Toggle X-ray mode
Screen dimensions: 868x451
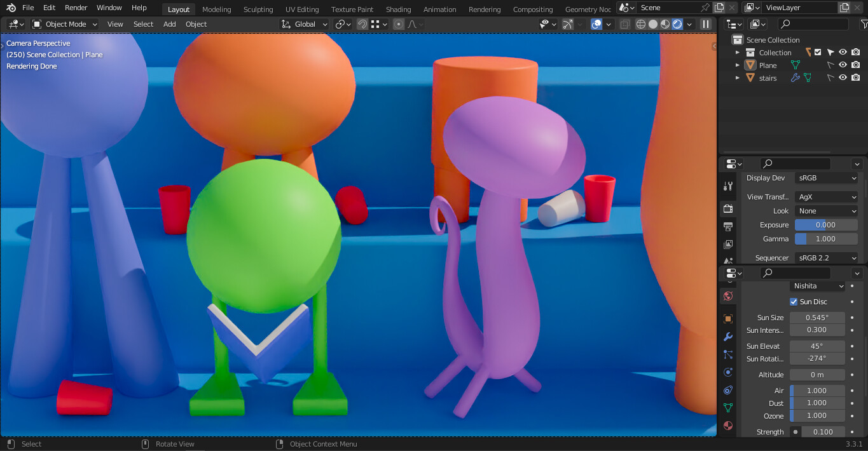pyautogui.click(x=624, y=24)
